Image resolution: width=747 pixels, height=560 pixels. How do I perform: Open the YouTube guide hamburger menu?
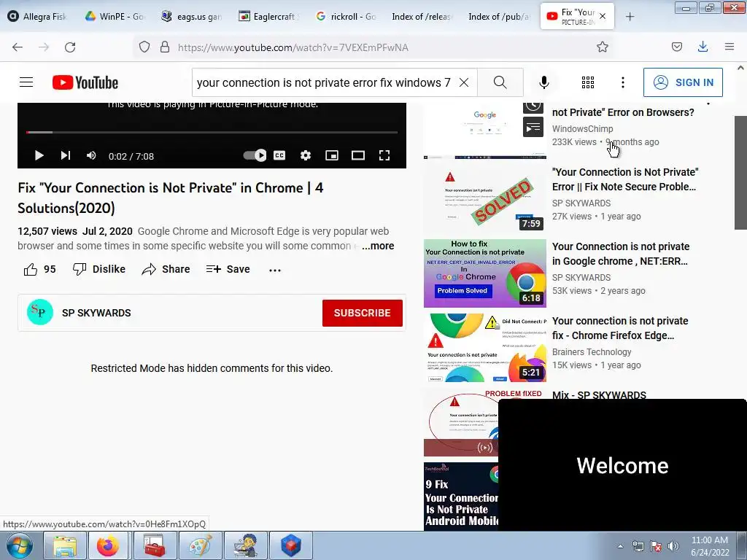[26, 82]
